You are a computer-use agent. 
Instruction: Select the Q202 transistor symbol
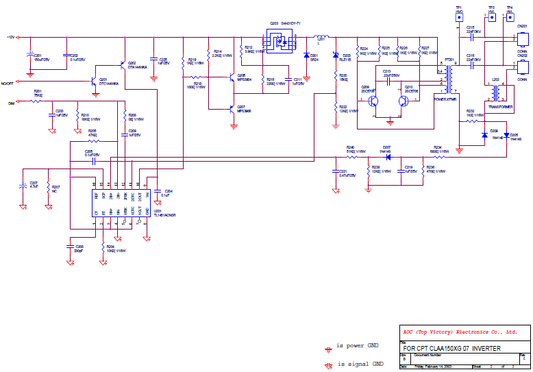(x=123, y=65)
